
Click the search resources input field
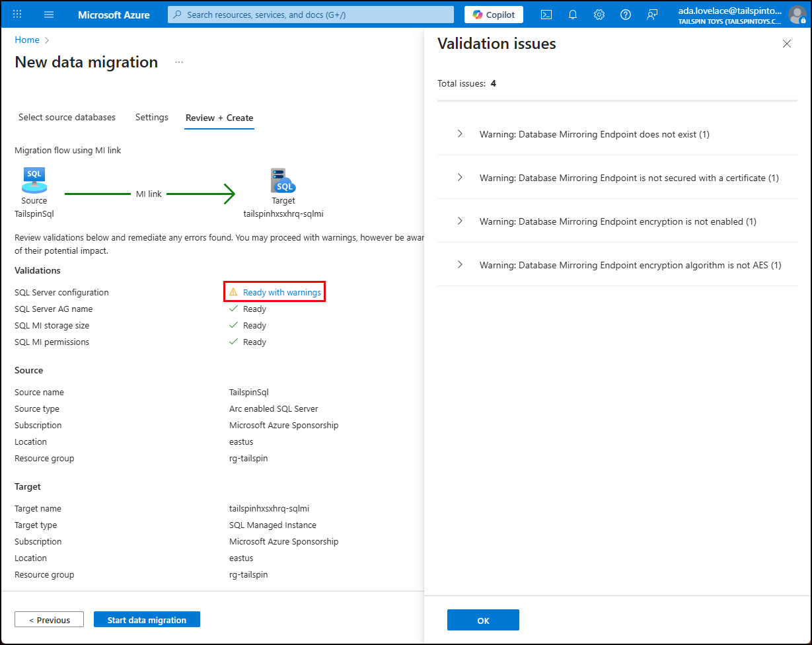pos(310,14)
